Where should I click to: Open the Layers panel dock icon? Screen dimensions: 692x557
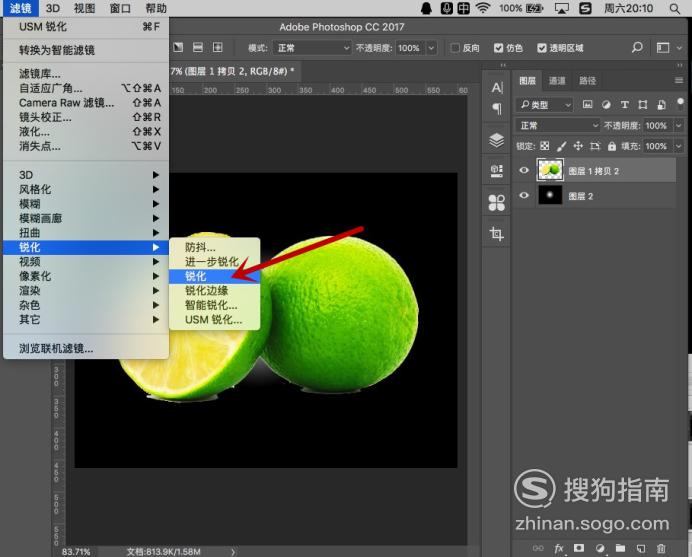(496, 140)
